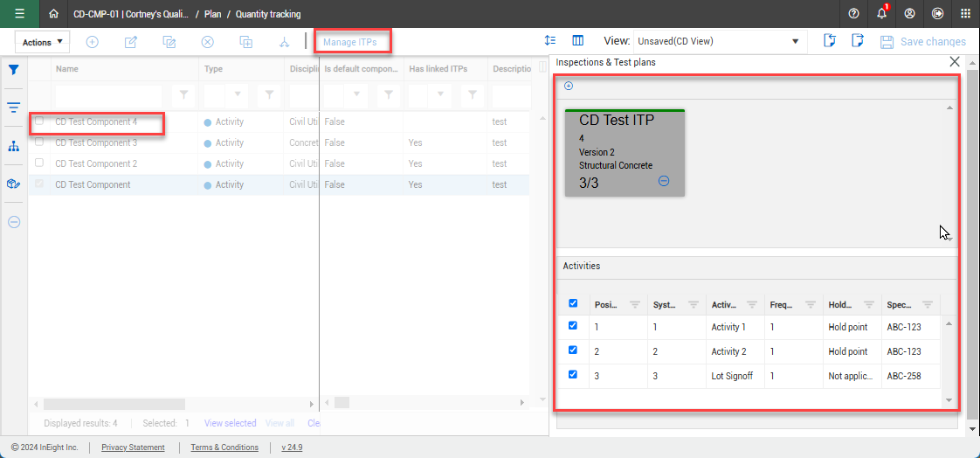Toggle row height spacing icon
The width and height of the screenshot is (980, 458).
550,41
